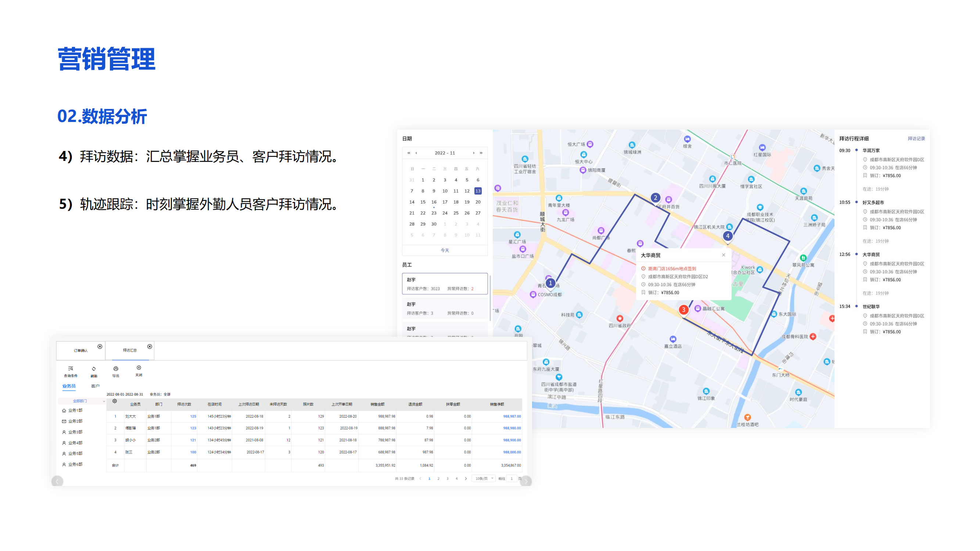
Task: Go to previous year in calendar
Action: pyautogui.click(x=409, y=153)
